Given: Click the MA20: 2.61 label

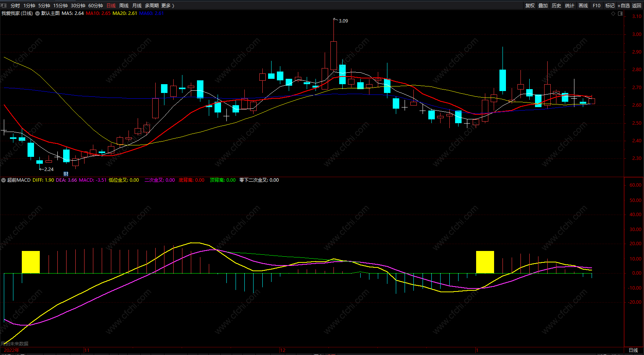Looking at the screenshot, I should (125, 13).
